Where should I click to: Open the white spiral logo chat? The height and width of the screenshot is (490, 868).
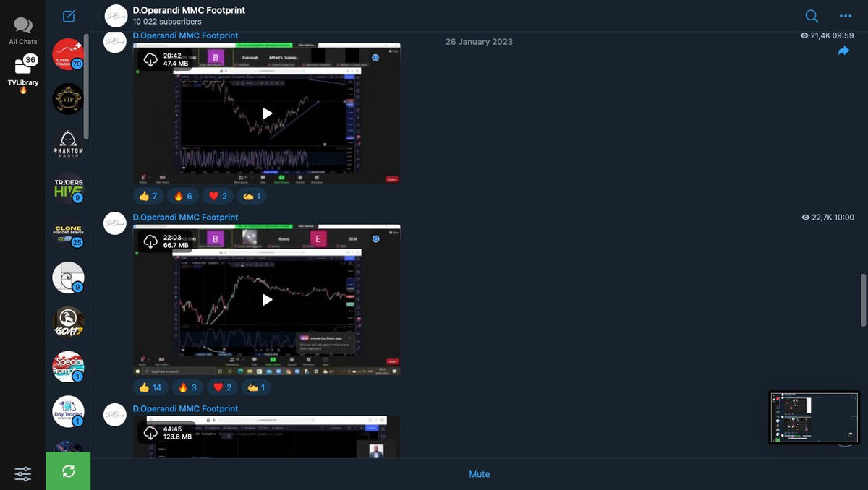pyautogui.click(x=68, y=278)
